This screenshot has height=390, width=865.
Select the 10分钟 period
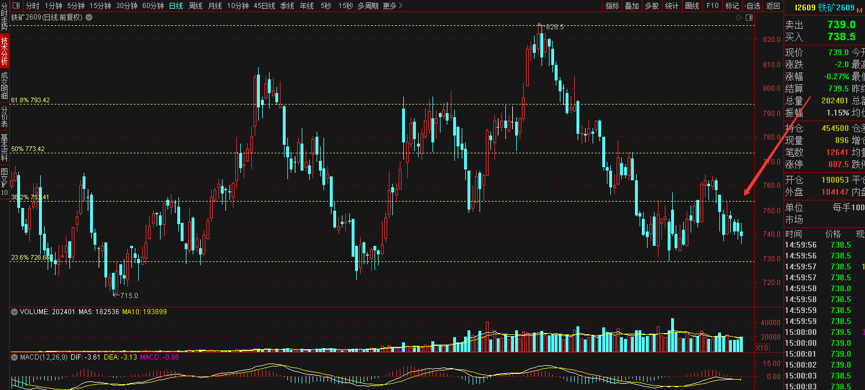click(238, 6)
